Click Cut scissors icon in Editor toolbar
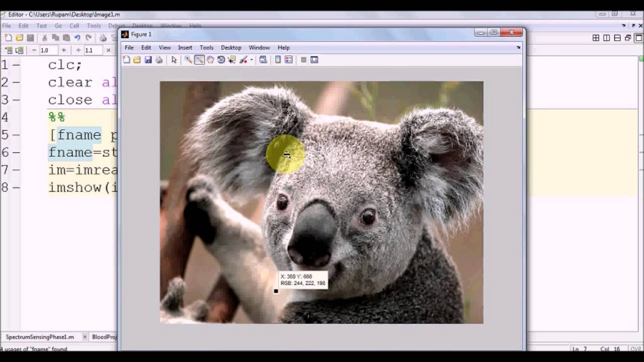This screenshot has height=362, width=644. 44,38
